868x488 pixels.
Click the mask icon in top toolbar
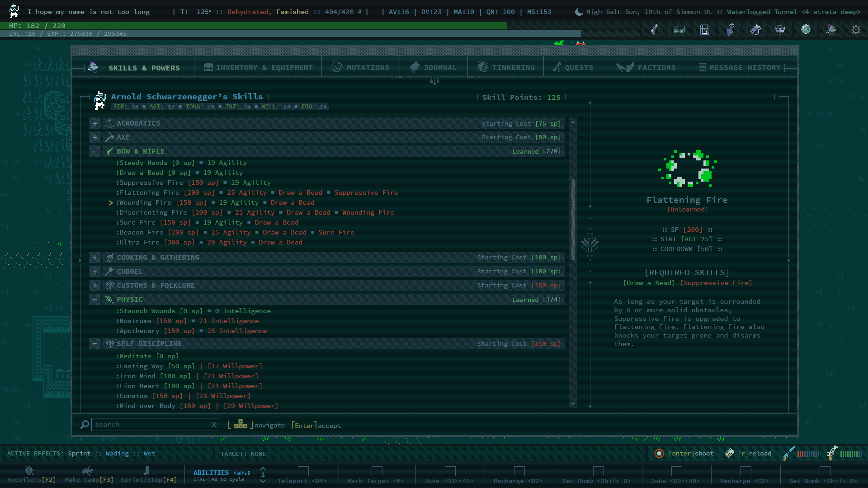click(780, 30)
